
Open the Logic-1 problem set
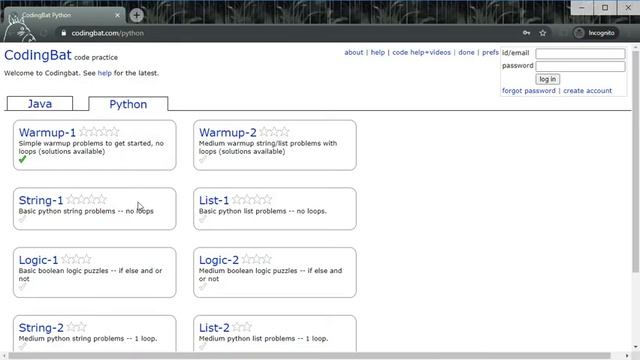[x=38, y=260]
